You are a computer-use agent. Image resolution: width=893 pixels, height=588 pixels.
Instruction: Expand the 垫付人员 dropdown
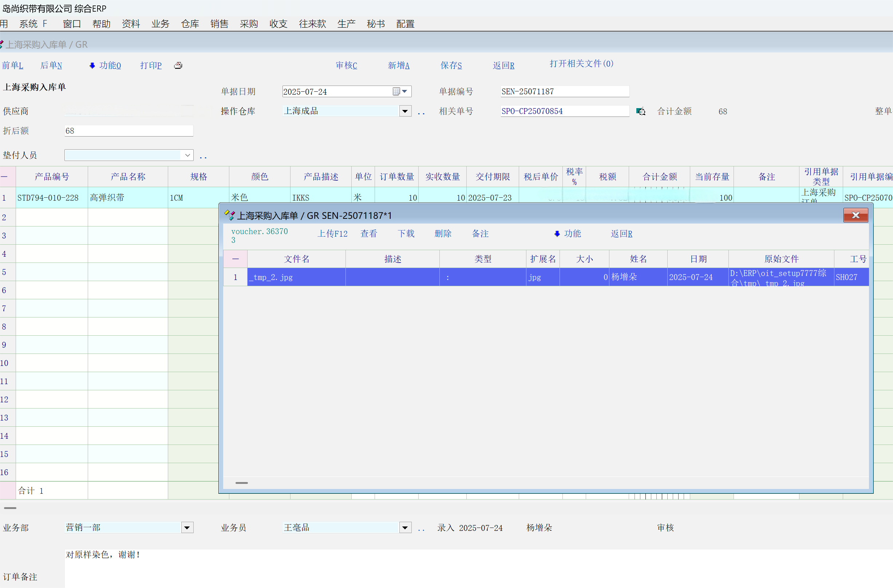click(187, 155)
